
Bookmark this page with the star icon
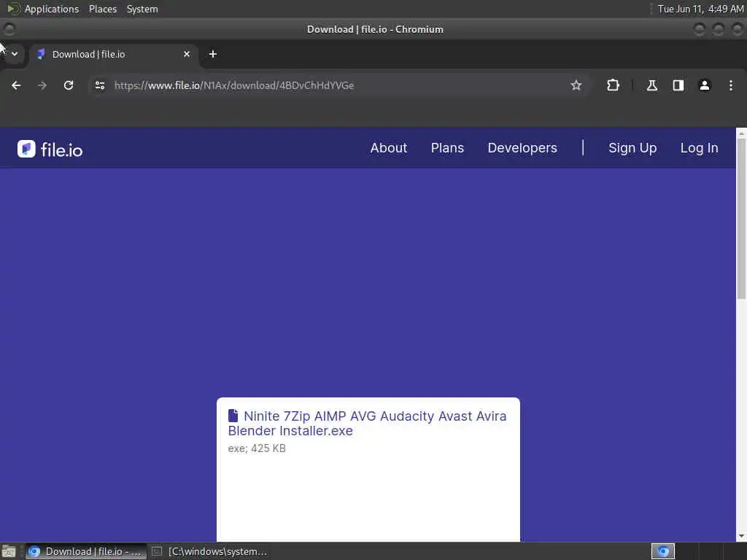pyautogui.click(x=576, y=85)
